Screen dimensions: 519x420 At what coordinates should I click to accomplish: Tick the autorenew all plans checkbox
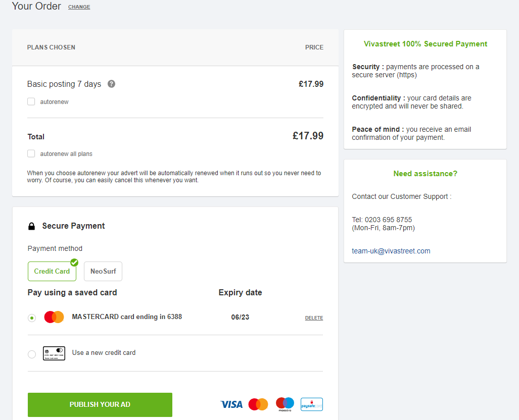tap(31, 153)
